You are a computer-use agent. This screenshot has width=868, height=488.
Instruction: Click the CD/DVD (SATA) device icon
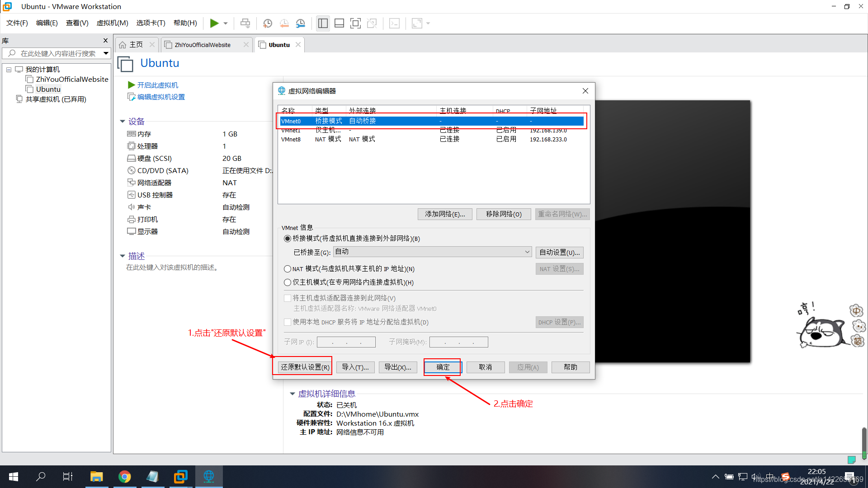click(x=132, y=170)
